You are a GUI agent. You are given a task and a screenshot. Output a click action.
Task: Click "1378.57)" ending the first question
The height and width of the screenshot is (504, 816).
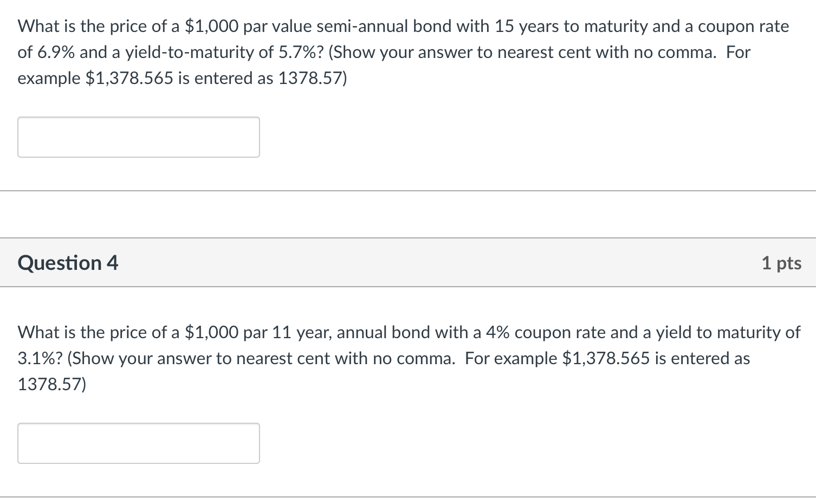tap(312, 79)
